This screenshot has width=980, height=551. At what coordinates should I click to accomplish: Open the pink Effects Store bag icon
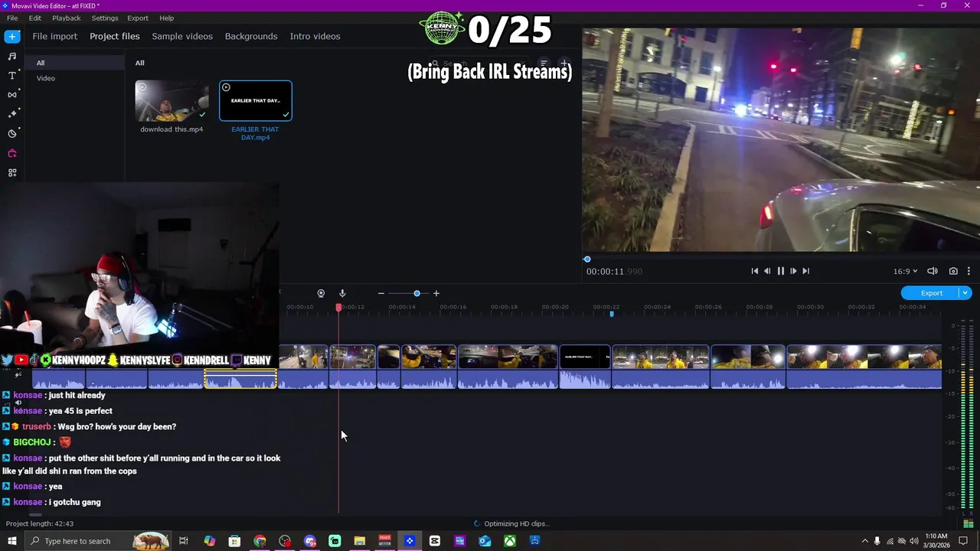click(x=12, y=153)
